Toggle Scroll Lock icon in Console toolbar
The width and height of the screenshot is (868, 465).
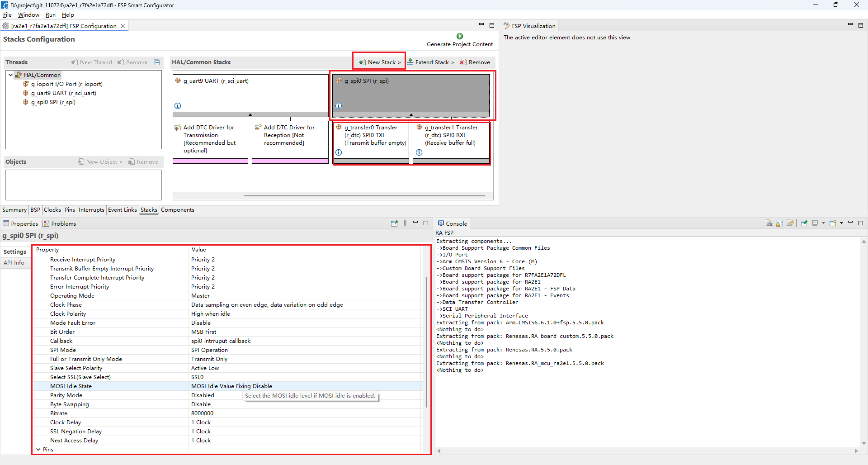(x=779, y=223)
